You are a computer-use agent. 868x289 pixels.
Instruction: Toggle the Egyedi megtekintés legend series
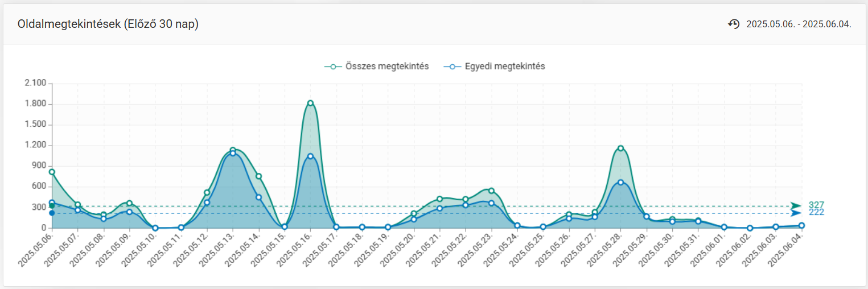coord(494,66)
